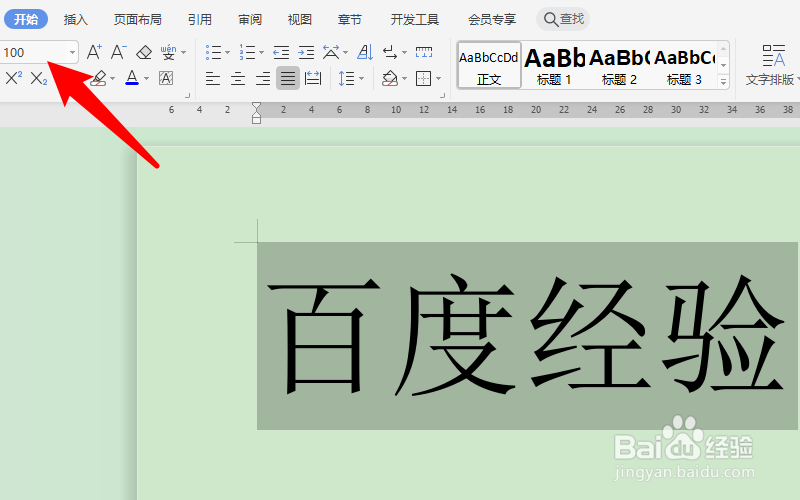800x500 pixels.
Task: Expand the styles gallery
Action: (723, 82)
